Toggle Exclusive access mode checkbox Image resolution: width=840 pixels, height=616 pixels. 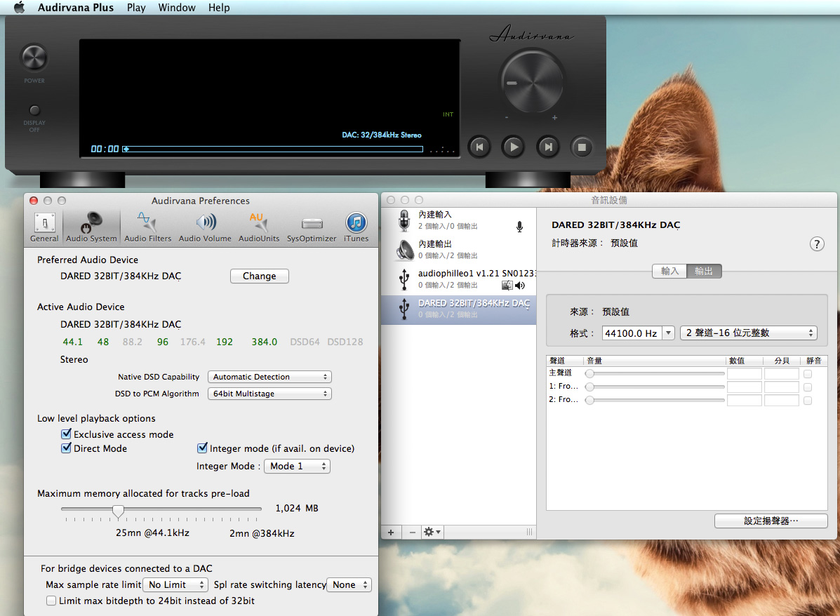click(x=67, y=434)
